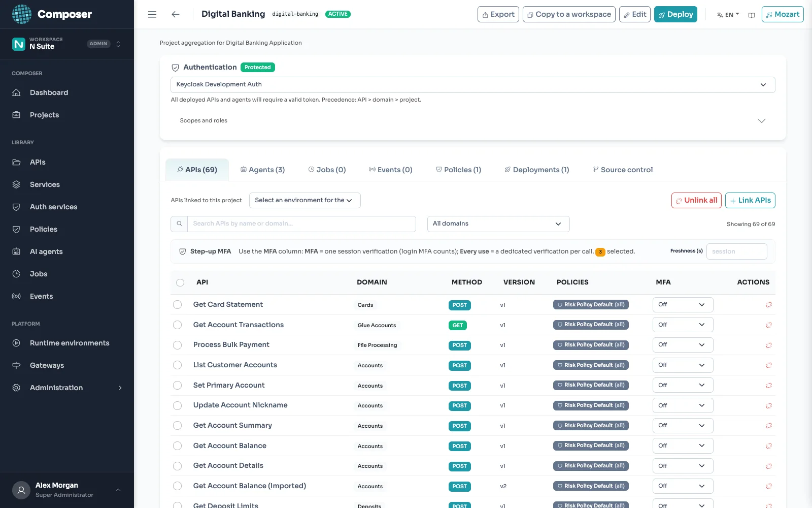Switch to the Policies (1) tab
This screenshot has width=812, height=508.
click(459, 170)
